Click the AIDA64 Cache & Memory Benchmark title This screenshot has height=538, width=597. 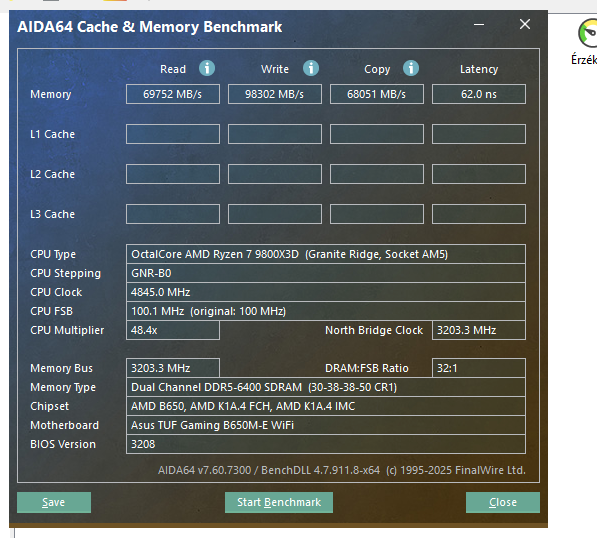(x=150, y=27)
